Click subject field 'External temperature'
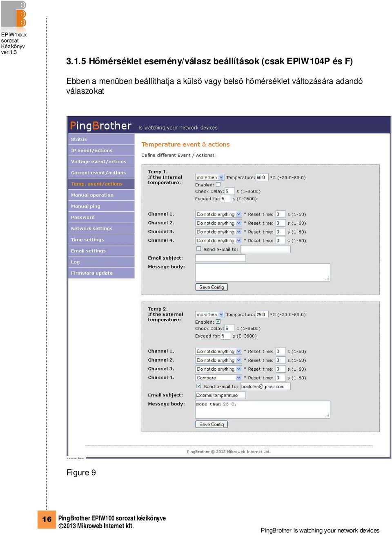Image resolution: width=392 pixels, height=535 pixels. point(220,395)
